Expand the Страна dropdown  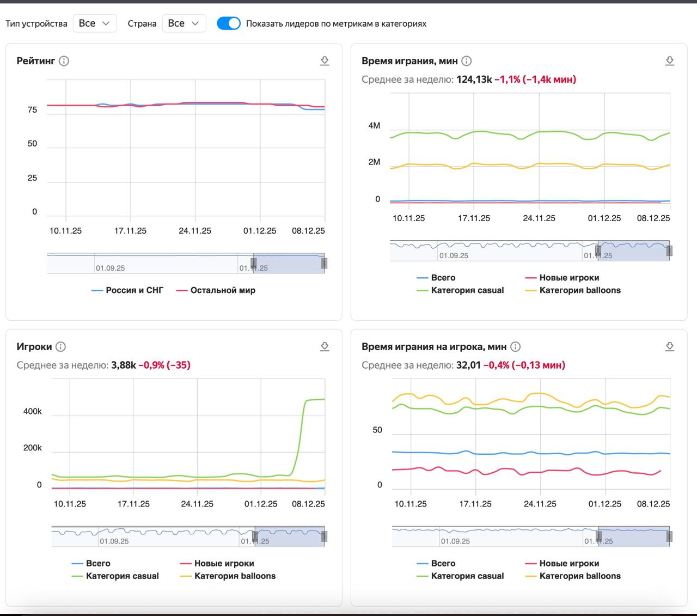(184, 23)
